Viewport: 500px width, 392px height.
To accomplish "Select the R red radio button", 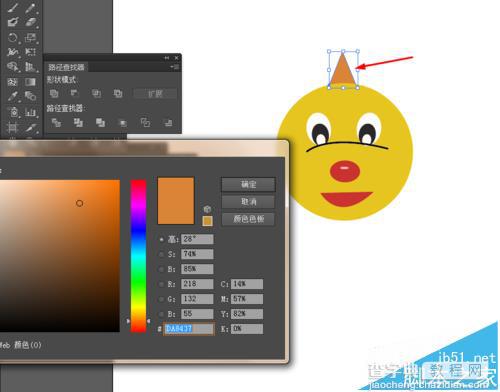I will [162, 284].
